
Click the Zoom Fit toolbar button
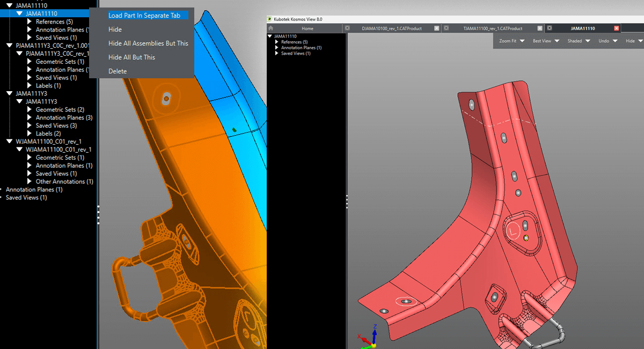point(508,41)
